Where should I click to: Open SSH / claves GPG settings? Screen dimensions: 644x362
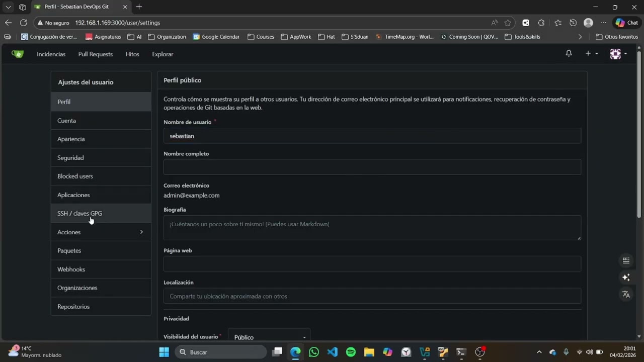tap(101, 213)
